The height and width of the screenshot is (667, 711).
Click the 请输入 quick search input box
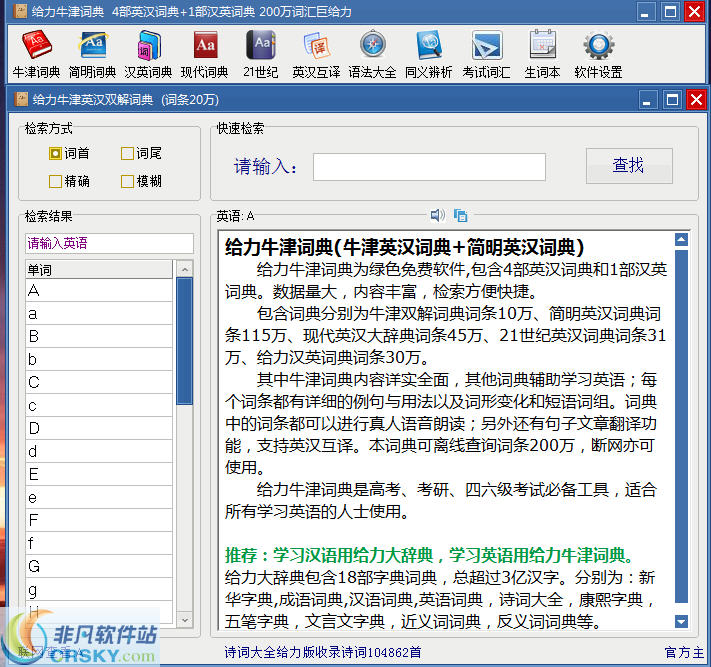tap(429, 167)
